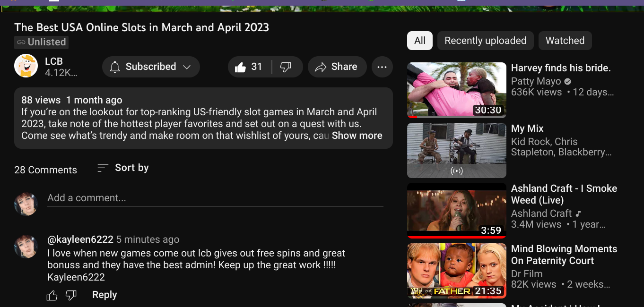Select the All filter chip

[x=420, y=41]
